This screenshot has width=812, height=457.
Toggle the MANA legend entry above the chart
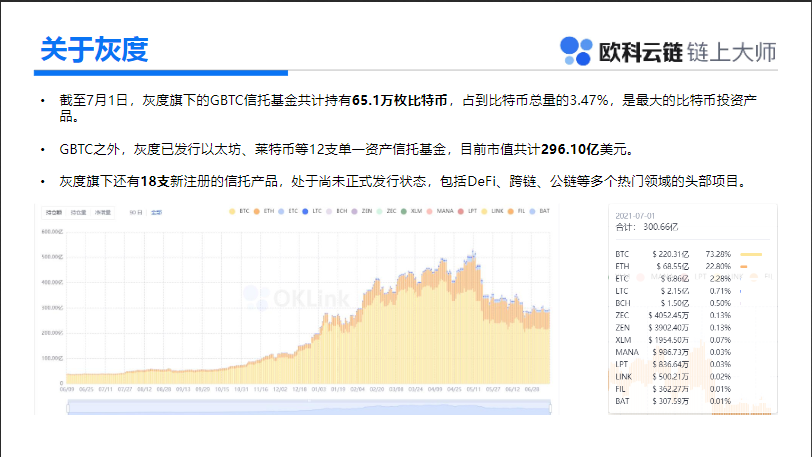pos(440,211)
